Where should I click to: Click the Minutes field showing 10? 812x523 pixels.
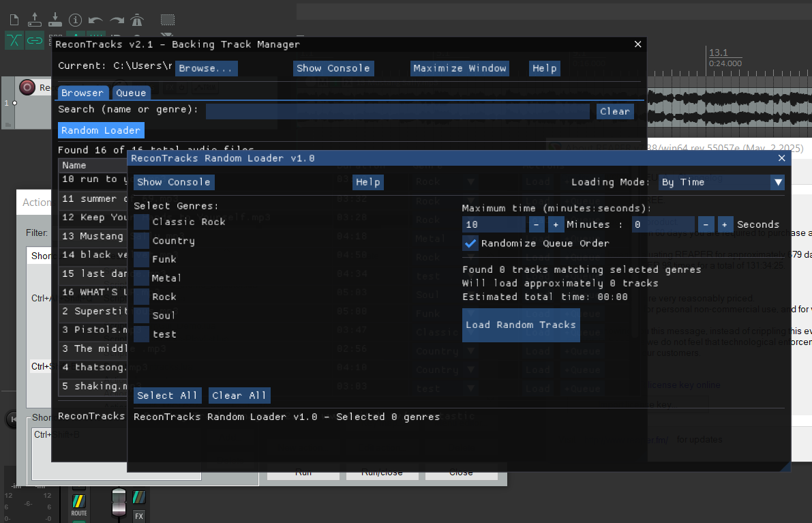pyautogui.click(x=494, y=225)
